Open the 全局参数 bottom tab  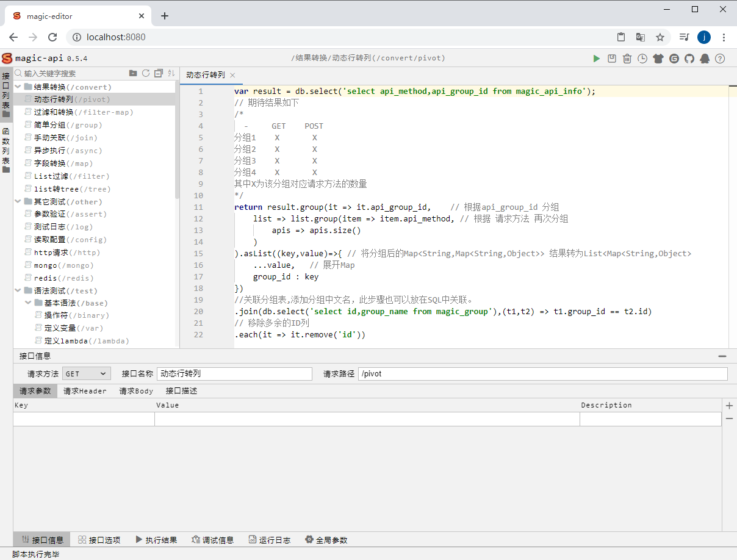pos(326,540)
